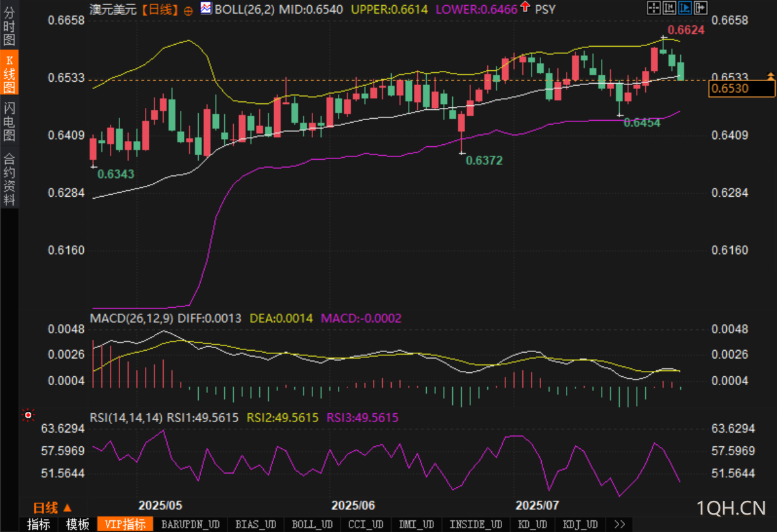Click the 澳元美元 symbol title
The height and width of the screenshot is (532, 777).
(x=113, y=9)
